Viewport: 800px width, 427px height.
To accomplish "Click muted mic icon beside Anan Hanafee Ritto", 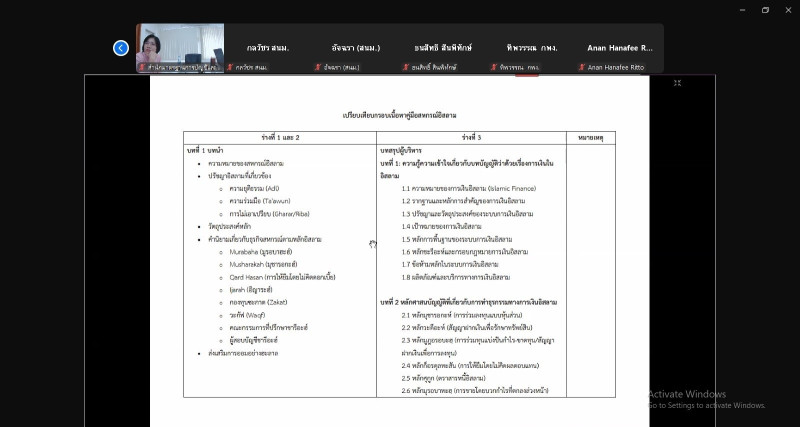I will point(582,67).
